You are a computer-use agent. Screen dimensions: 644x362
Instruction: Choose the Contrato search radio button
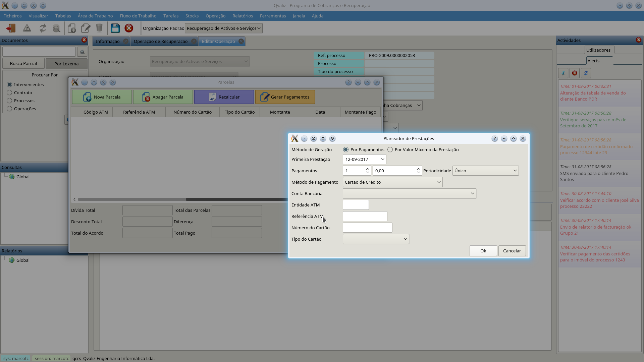[9, 93]
